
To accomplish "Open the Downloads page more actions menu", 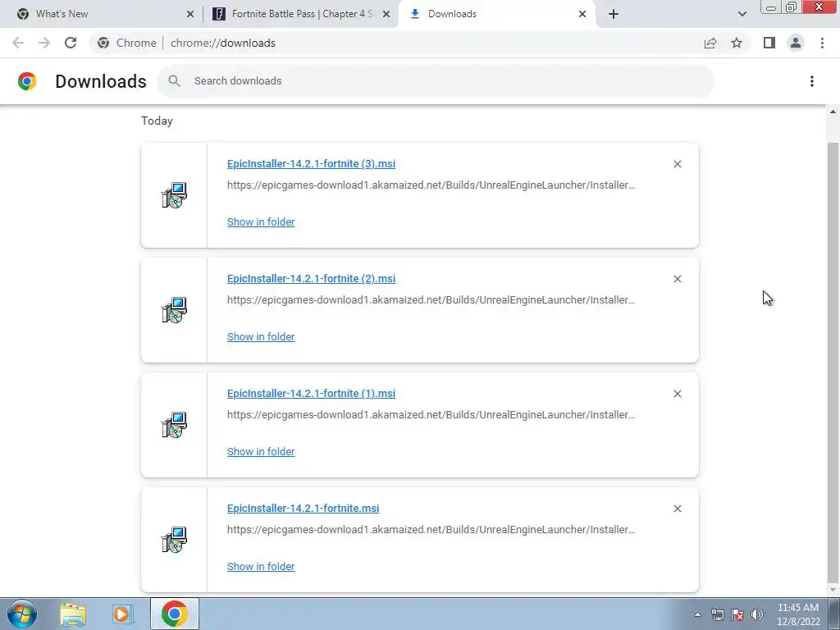I will (x=811, y=81).
